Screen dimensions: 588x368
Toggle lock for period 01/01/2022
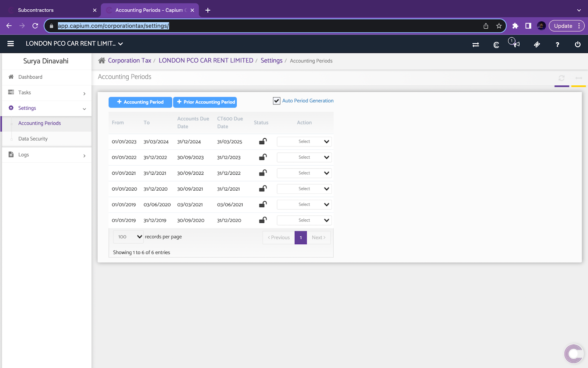263,157
